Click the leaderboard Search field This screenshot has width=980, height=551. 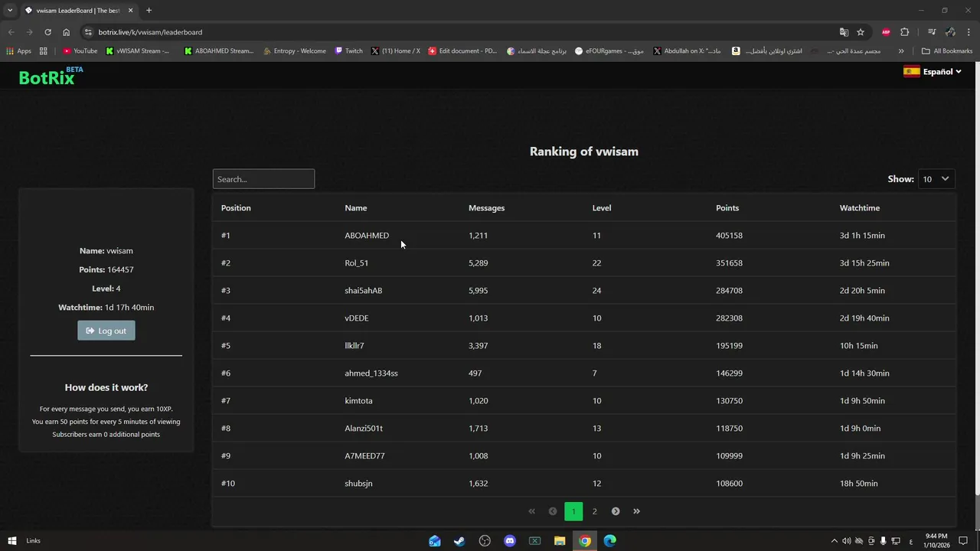tap(263, 179)
